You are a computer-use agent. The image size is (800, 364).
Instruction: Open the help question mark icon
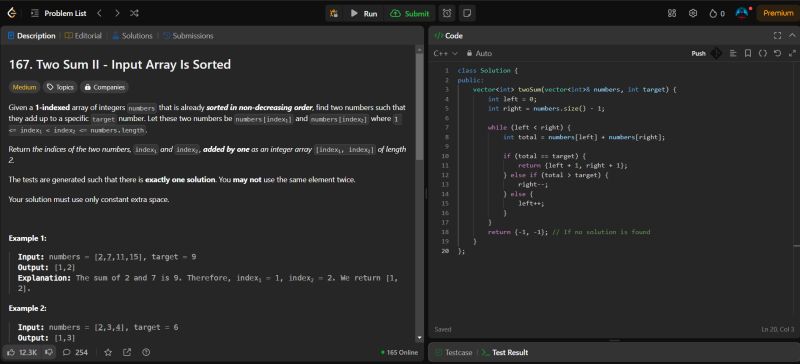tap(146, 352)
